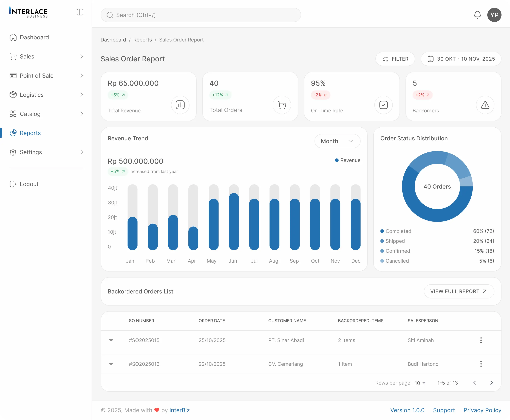Viewport: 510px width, 420px height.
Task: Click the red heart icon in footer
Action: [157, 410]
